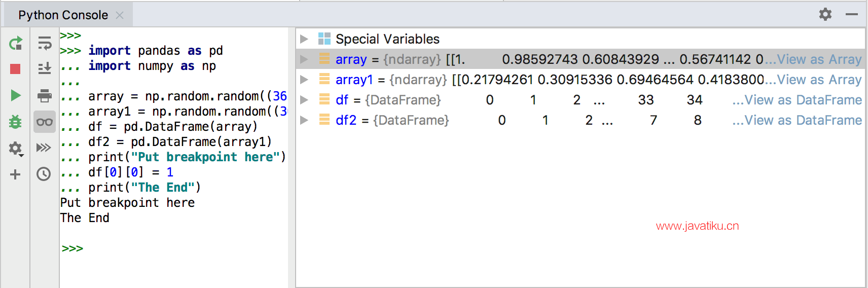868x288 pixels.
Task: Click the triple-arrow command queue icon
Action: tap(44, 148)
